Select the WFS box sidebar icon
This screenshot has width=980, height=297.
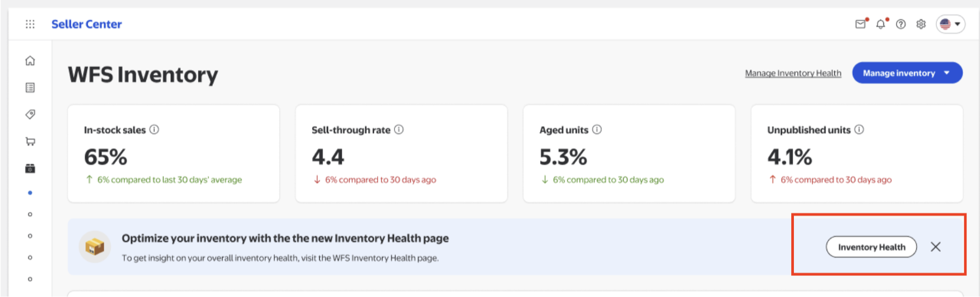pos(30,168)
